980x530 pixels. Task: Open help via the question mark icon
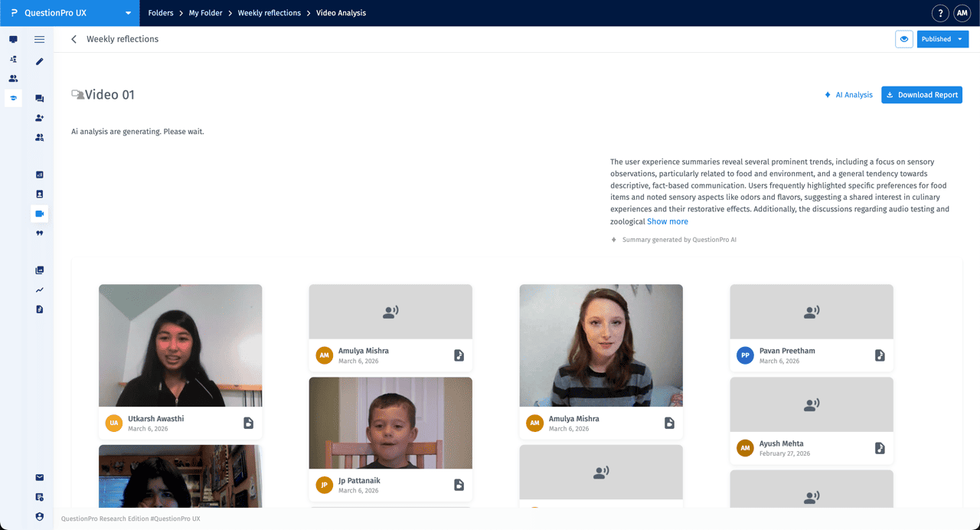tap(939, 13)
